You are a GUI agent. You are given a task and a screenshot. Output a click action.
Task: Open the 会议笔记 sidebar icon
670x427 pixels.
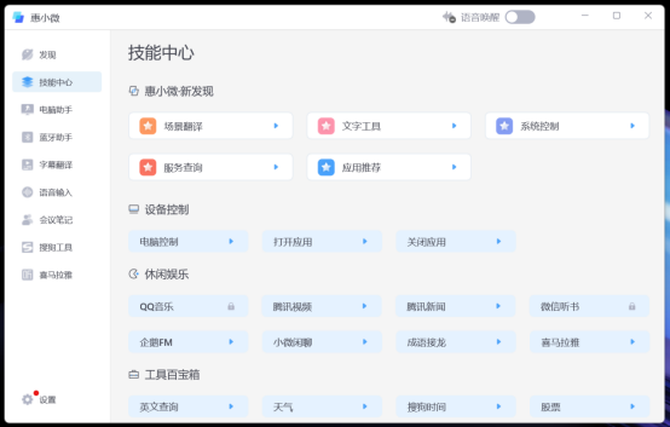pos(27,220)
